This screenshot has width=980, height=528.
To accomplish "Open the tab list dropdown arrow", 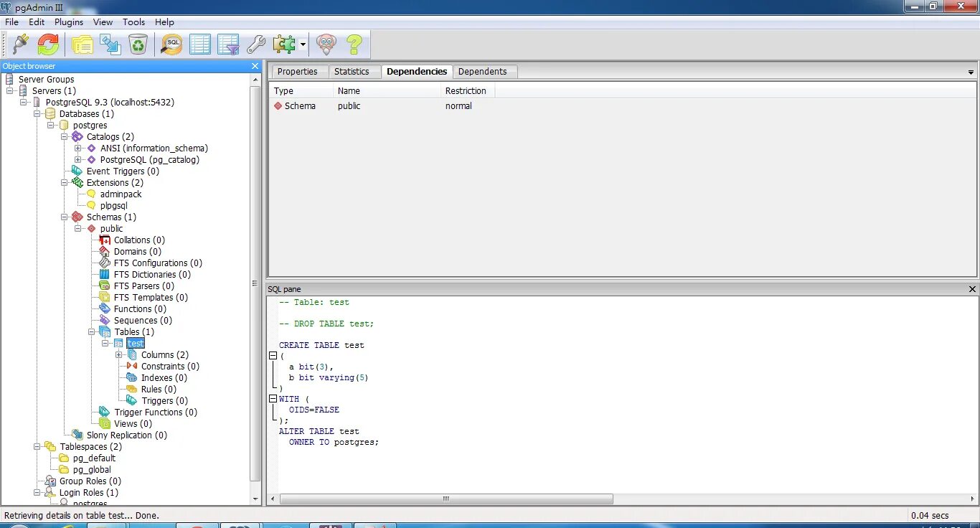I will click(x=971, y=72).
